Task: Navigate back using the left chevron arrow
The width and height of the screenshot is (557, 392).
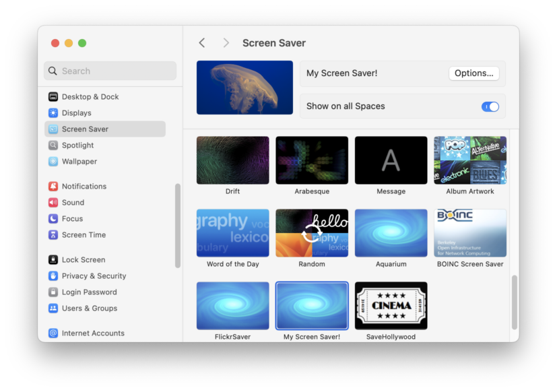Action: coord(201,42)
